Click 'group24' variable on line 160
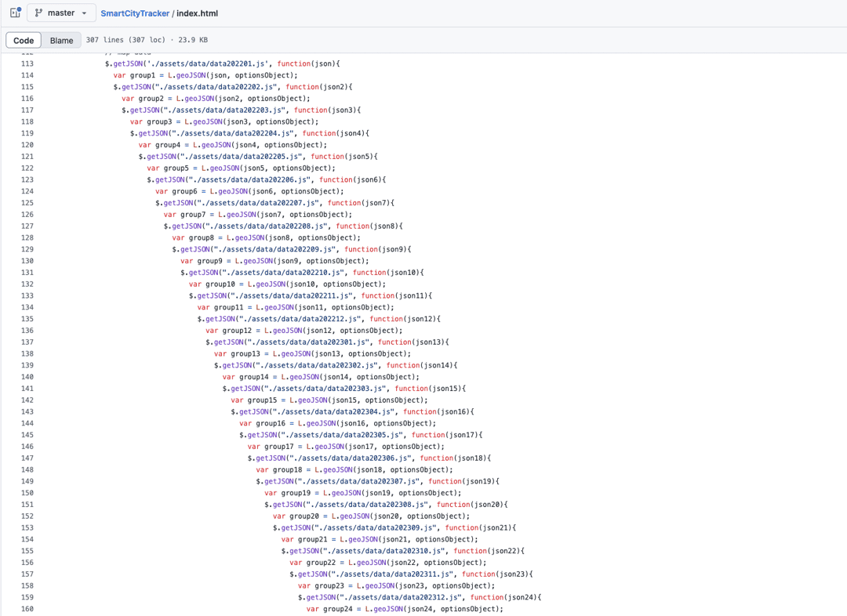 pyautogui.click(x=337, y=609)
